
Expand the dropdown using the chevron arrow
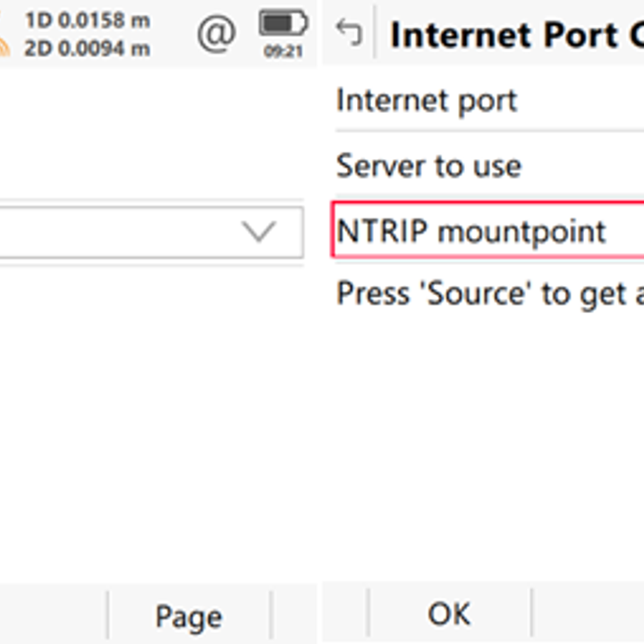point(259,233)
